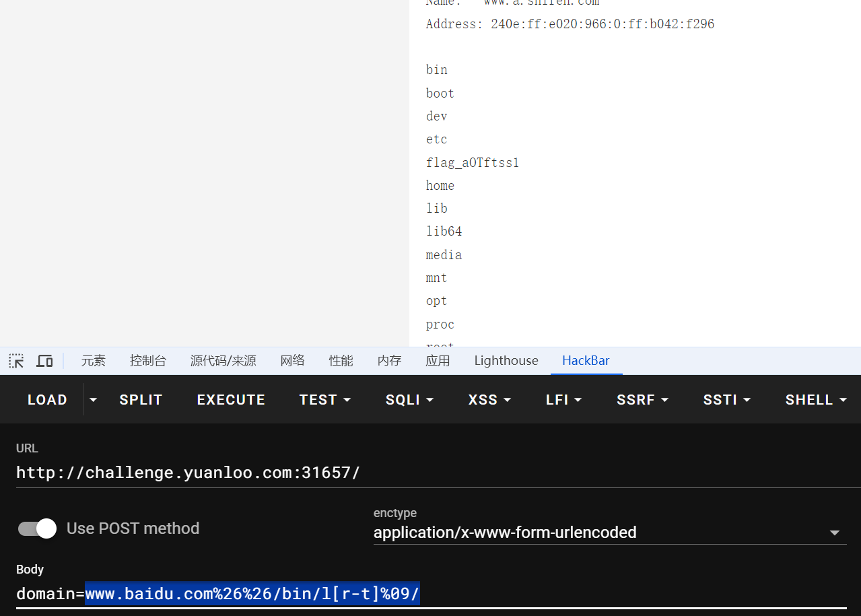The image size is (861, 616).
Task: Open the SSRF menu
Action: pos(642,400)
